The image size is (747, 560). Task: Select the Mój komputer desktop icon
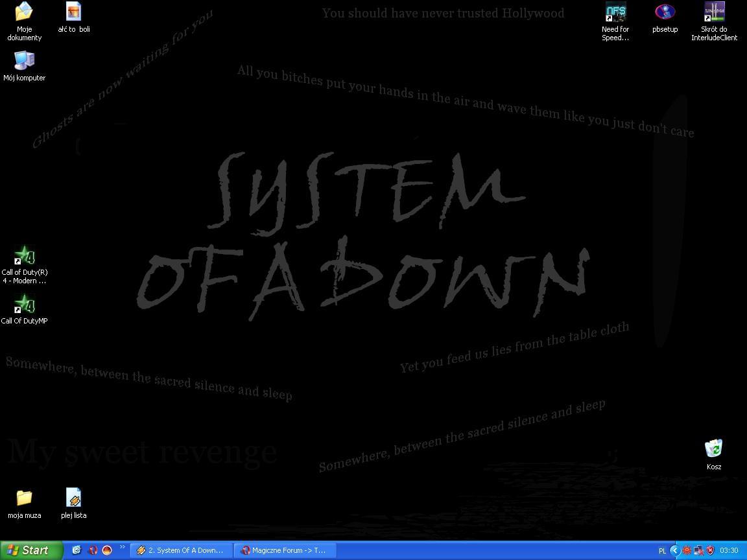coord(24,65)
